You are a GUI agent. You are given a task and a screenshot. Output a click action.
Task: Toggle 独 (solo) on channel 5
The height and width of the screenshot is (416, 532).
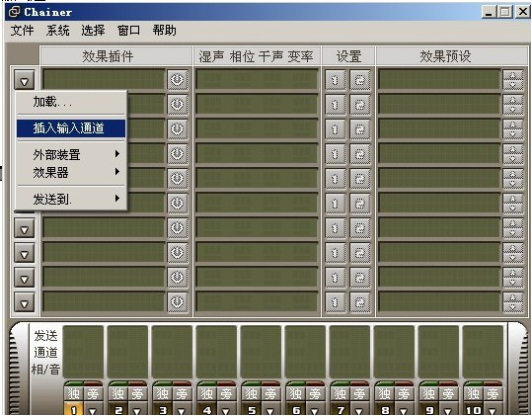point(252,394)
